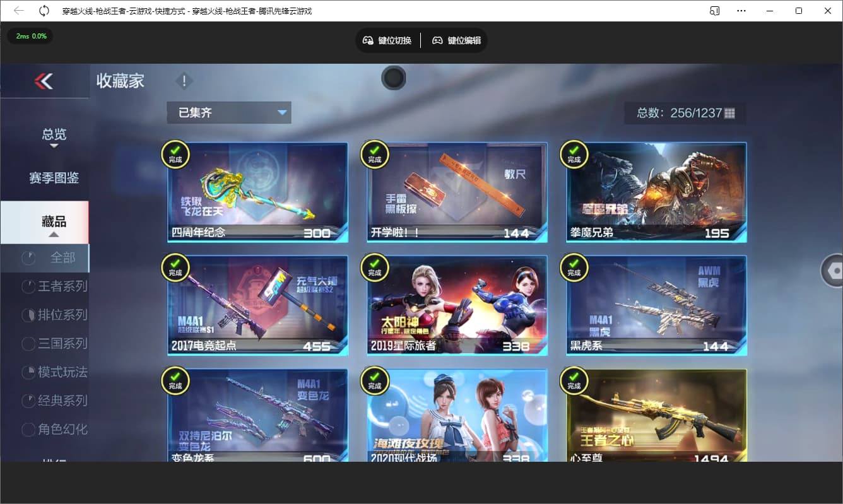Collapse the 藏品 section arrow
Image resolution: width=843 pixels, height=504 pixels.
54,234
